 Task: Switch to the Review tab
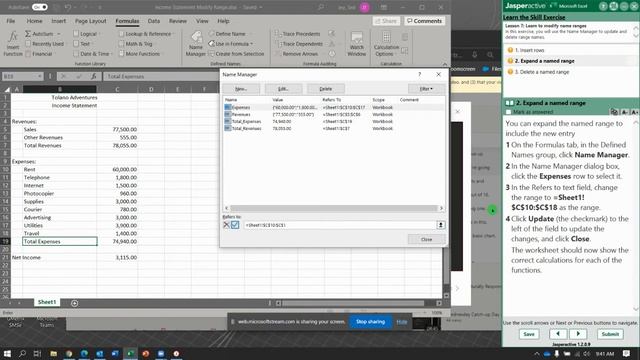pyautogui.click(x=178, y=21)
